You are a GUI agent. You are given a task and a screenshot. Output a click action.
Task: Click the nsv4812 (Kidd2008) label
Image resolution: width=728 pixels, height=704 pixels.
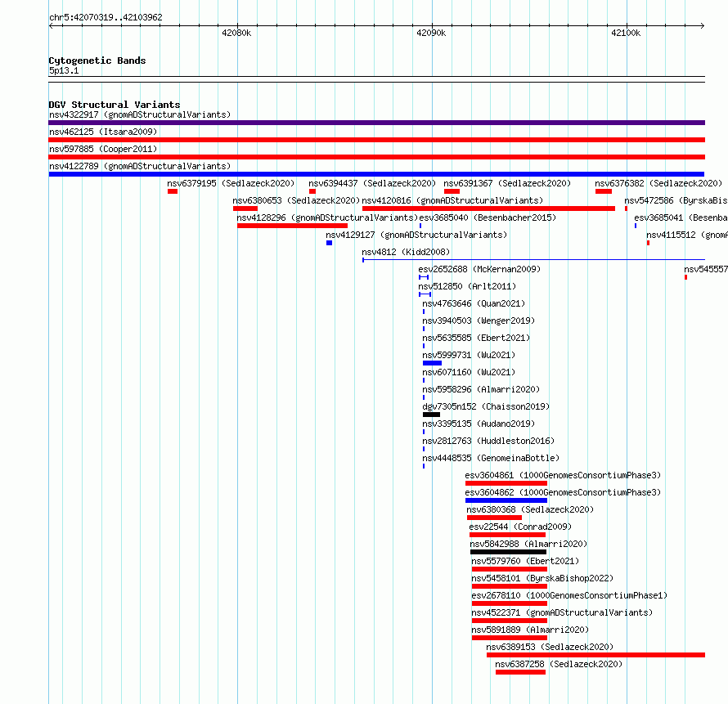[406, 252]
